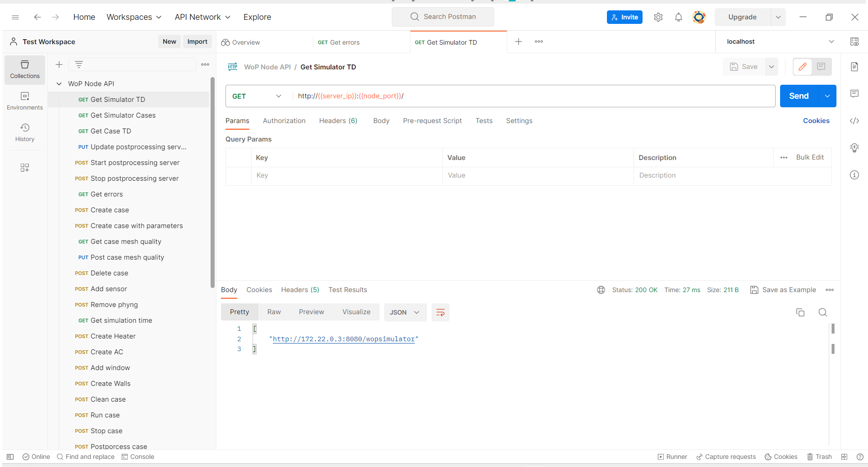Screen dimensions: 868x467
Task: Click the query param Key field
Action: 347,175
